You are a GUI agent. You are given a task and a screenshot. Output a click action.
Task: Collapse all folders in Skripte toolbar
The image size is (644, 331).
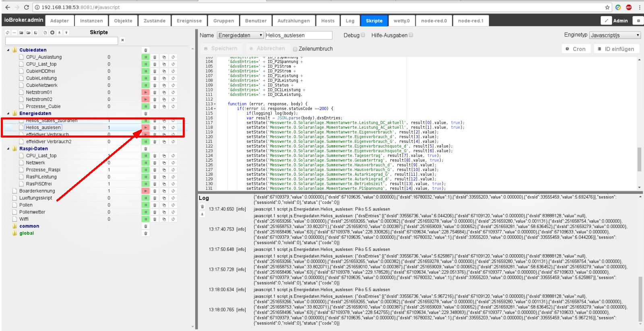coord(21,33)
